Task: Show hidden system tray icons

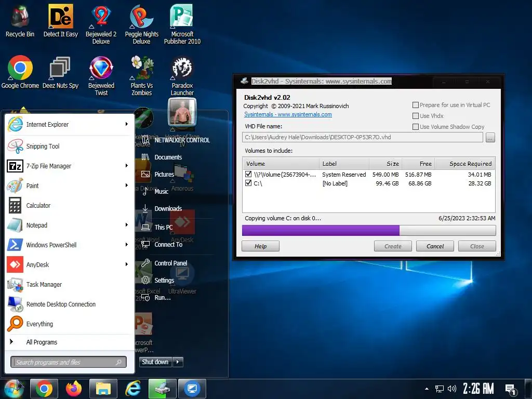Action: pyautogui.click(x=427, y=389)
